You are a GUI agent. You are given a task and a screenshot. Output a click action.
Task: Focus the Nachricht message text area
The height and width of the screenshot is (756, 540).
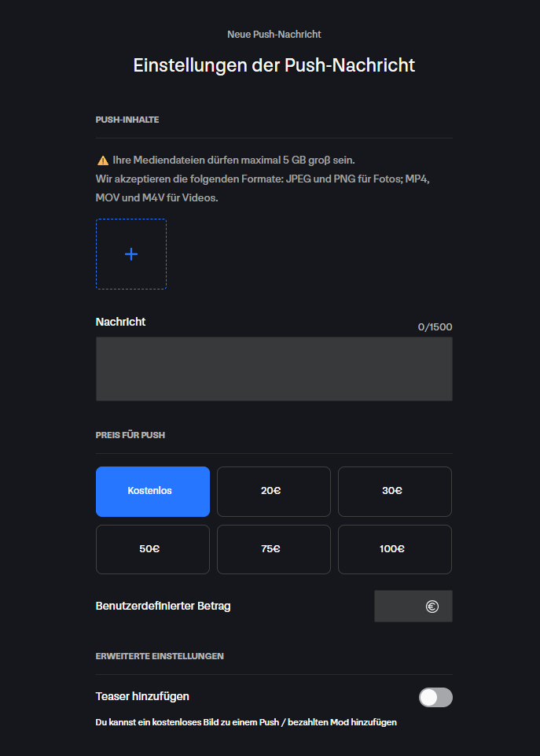274,369
